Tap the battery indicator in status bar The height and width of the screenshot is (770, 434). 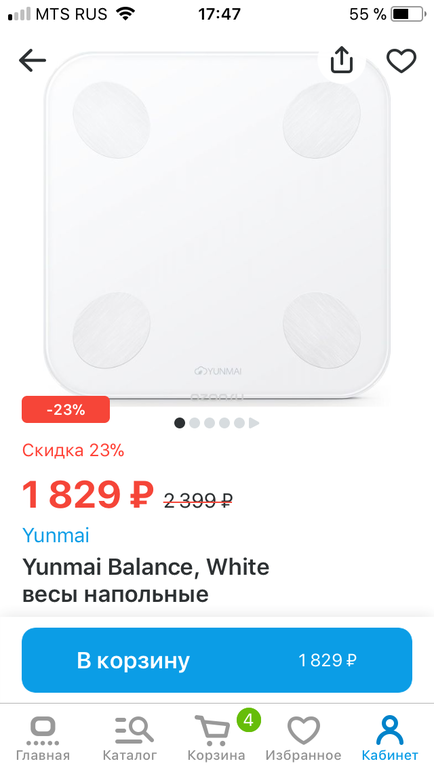click(407, 14)
